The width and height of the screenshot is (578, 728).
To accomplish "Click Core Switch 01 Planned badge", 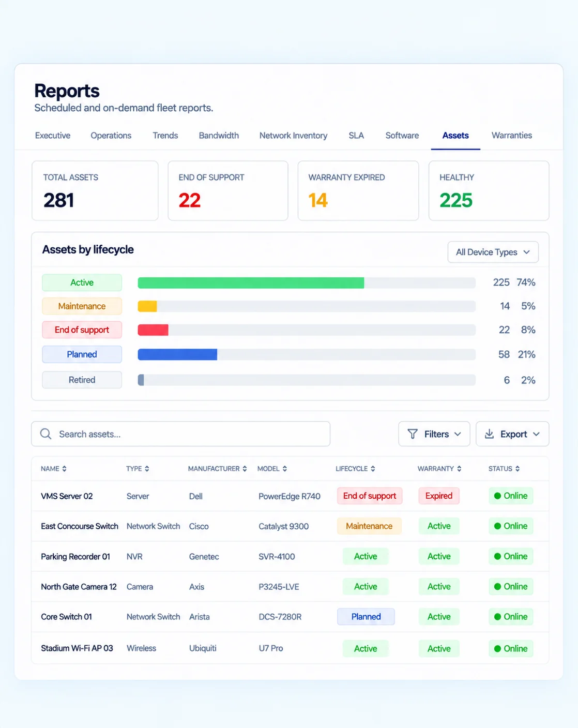I will pos(366,617).
